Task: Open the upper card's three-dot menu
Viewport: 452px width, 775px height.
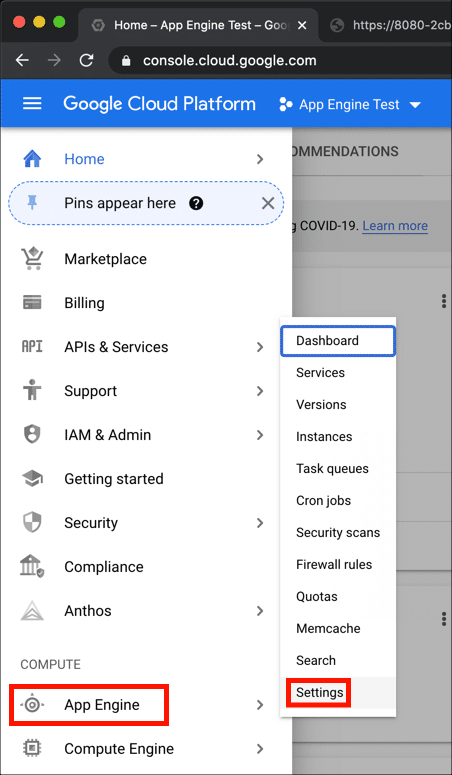Action: 444,301
